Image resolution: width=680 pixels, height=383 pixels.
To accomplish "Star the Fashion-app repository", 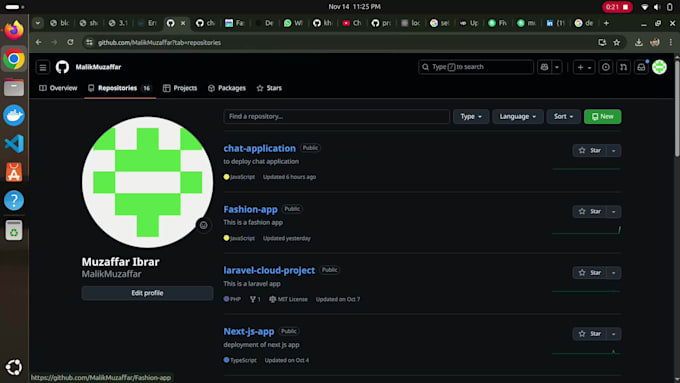I will [x=589, y=212].
